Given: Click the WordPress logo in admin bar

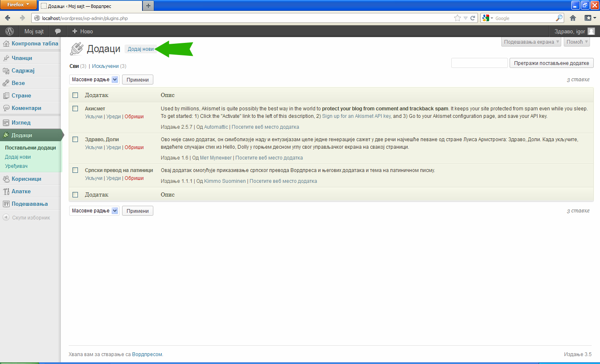Looking at the screenshot, I should [x=10, y=31].
